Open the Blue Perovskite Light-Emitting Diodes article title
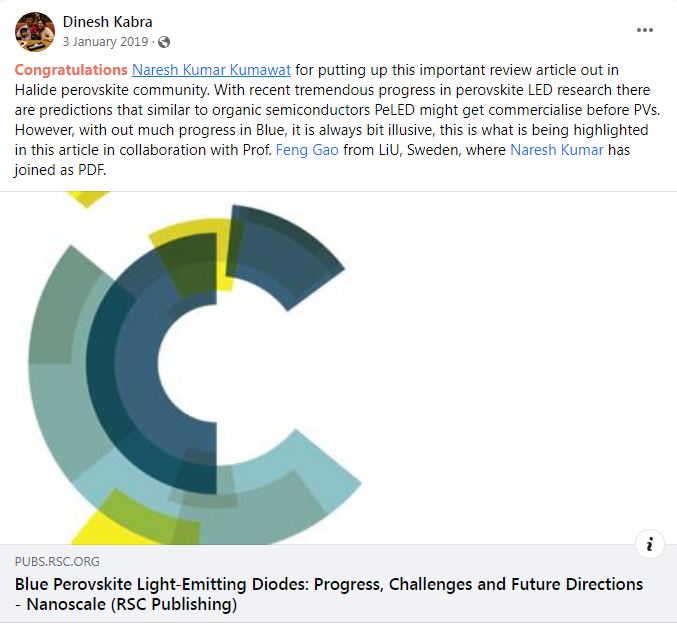 point(329,584)
